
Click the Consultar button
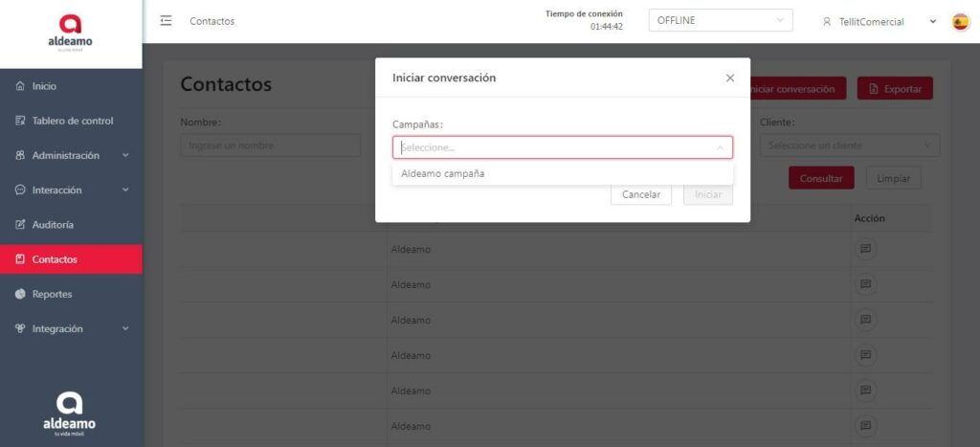point(820,178)
